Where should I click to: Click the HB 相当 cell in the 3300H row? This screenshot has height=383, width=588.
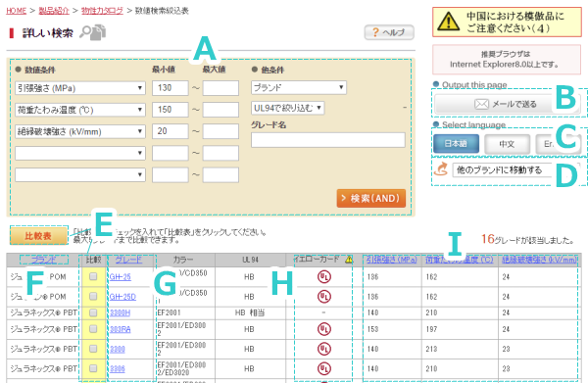(x=250, y=312)
